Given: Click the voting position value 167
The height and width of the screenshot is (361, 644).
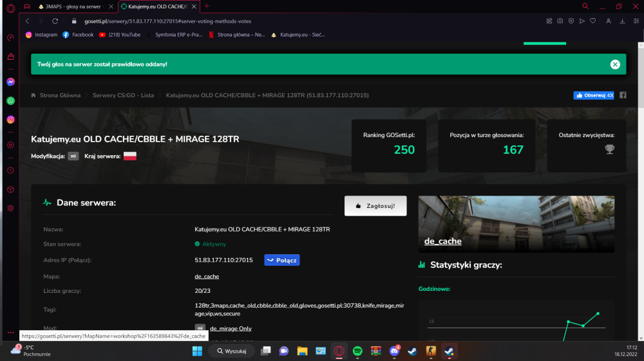Looking at the screenshot, I should (x=513, y=150).
